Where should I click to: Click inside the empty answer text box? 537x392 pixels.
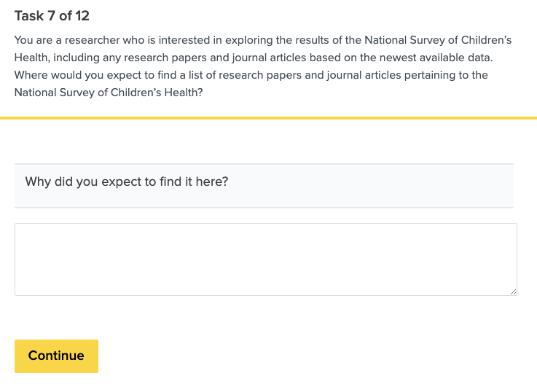pyautogui.click(x=265, y=259)
